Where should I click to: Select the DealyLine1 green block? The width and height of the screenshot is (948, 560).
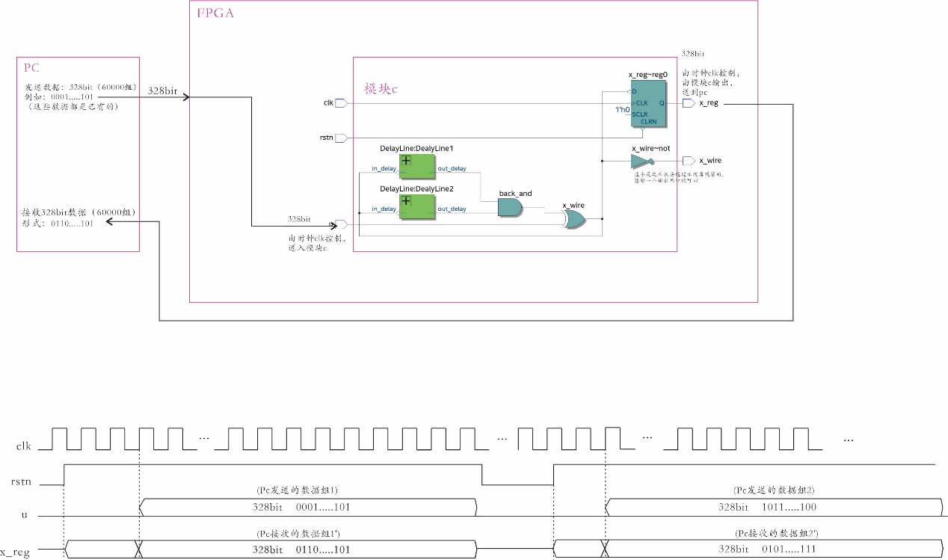point(417,166)
